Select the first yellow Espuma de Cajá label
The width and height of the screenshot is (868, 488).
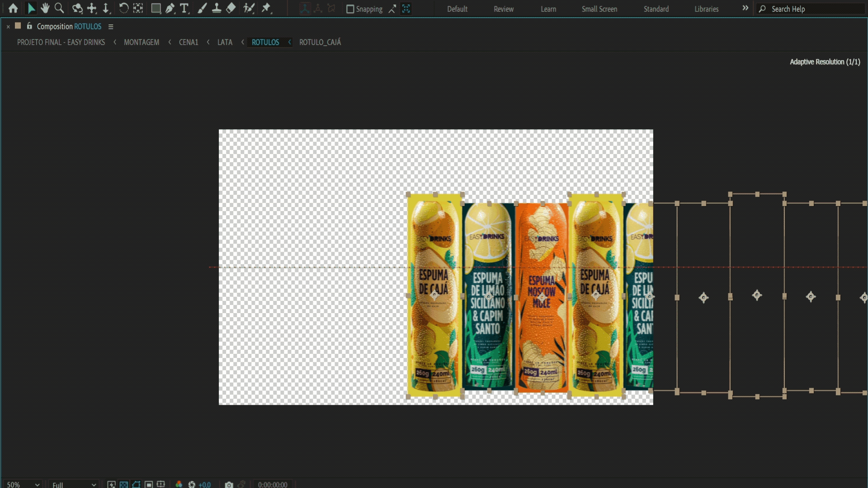coord(435,296)
